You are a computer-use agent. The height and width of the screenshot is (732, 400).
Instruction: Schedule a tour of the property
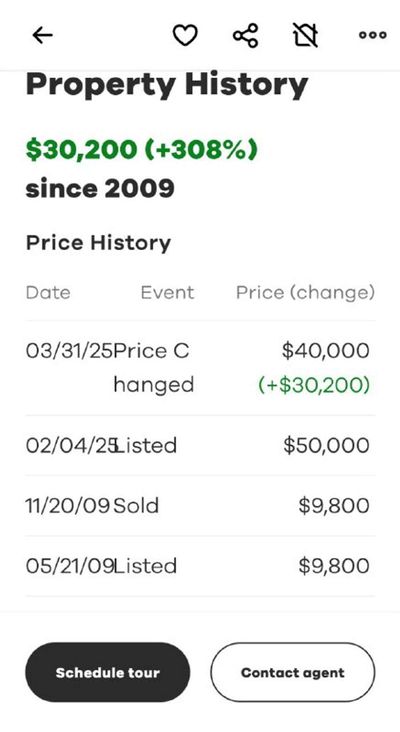[x=107, y=672]
